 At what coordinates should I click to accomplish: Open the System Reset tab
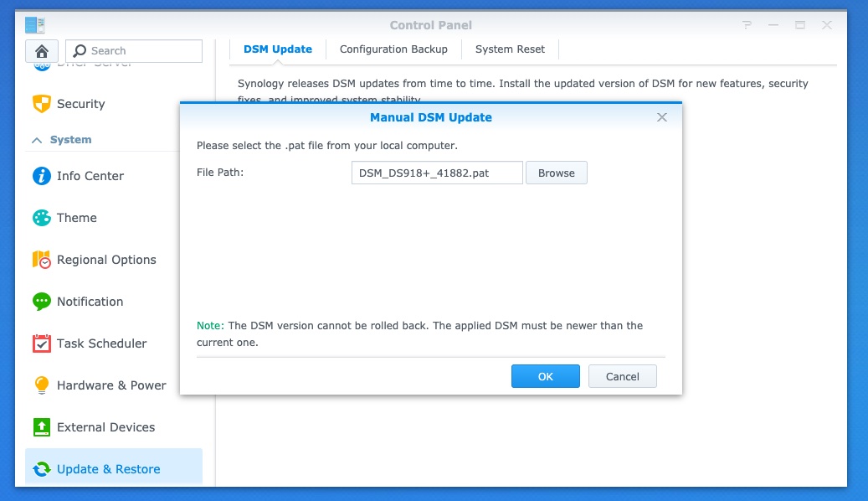510,49
